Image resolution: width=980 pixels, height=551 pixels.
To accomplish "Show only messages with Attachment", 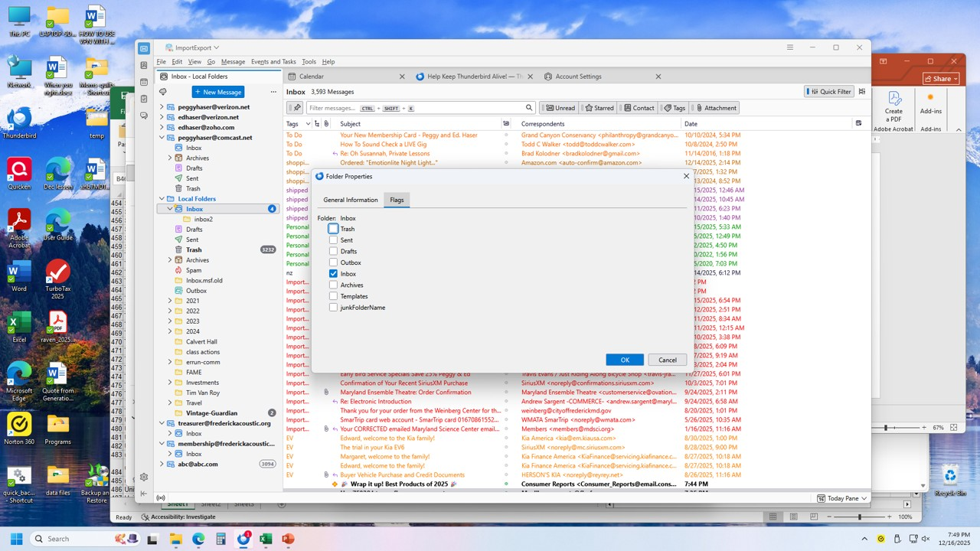I will point(714,108).
